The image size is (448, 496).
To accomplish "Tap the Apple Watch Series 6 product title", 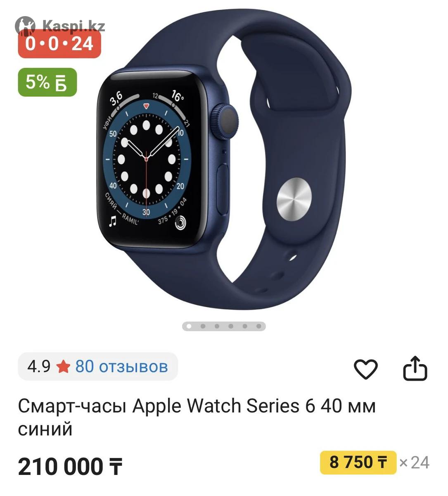I will [x=197, y=417].
